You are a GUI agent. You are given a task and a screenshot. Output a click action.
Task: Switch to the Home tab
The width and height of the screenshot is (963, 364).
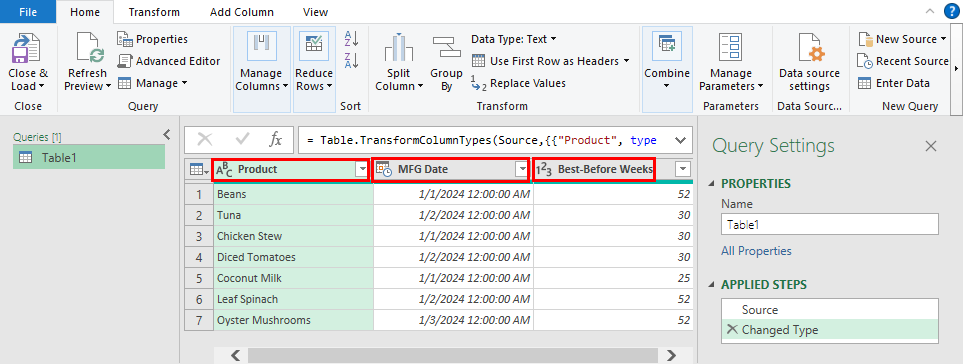[85, 12]
